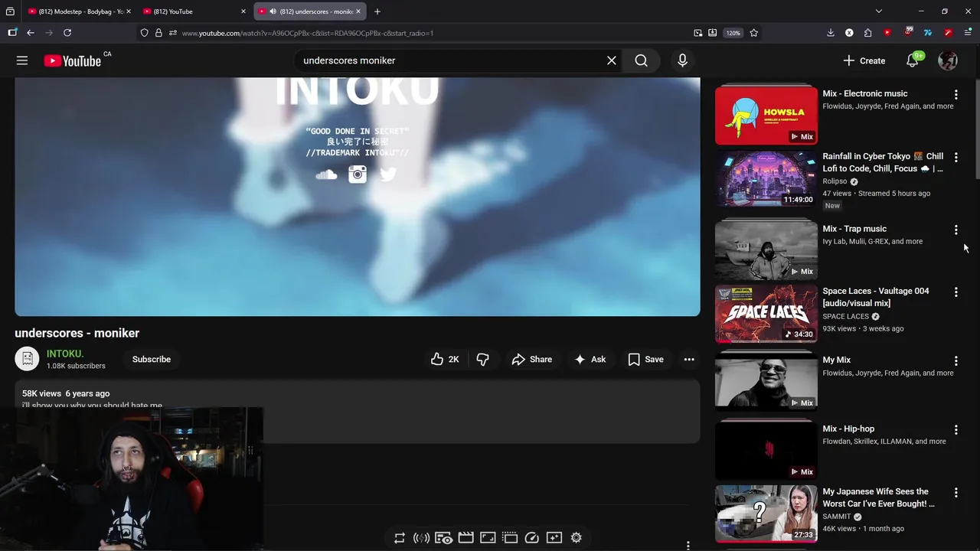Image resolution: width=980 pixels, height=551 pixels.
Task: Open options for My Mix
Action: point(955,361)
